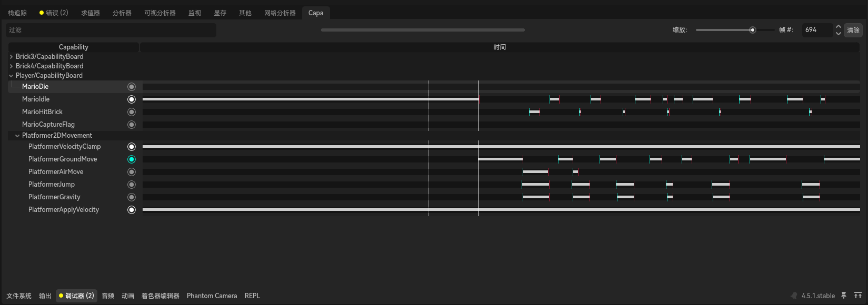The image size is (868, 305).
Task: Open the 分析器 tab
Action: [122, 13]
